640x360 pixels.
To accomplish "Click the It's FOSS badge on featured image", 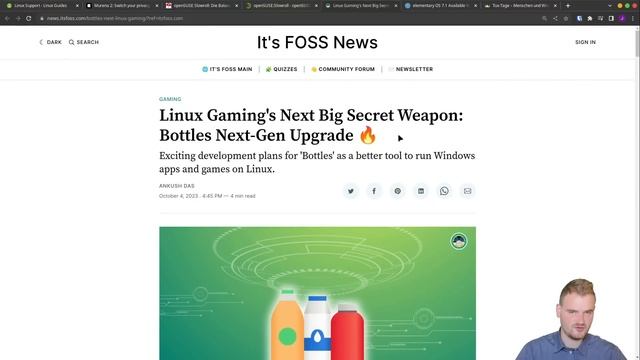I will (459, 241).
